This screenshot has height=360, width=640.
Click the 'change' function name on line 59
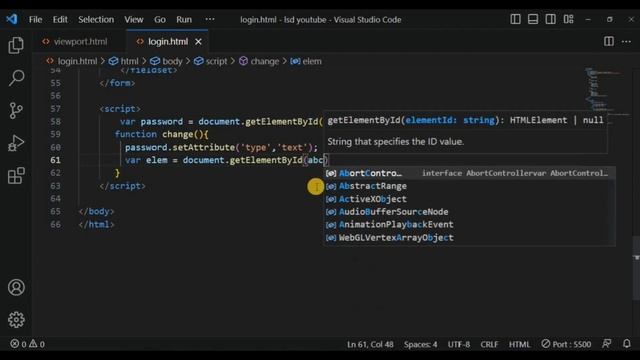tap(177, 134)
